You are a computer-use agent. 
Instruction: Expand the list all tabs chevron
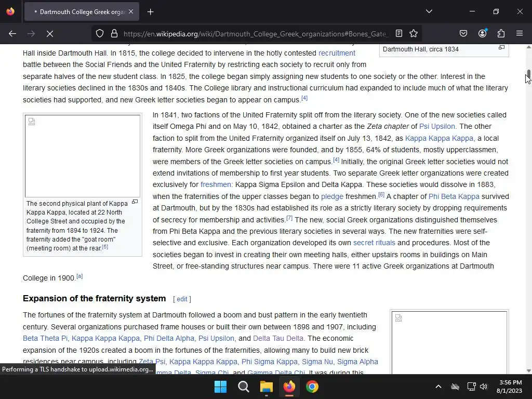[429, 11]
